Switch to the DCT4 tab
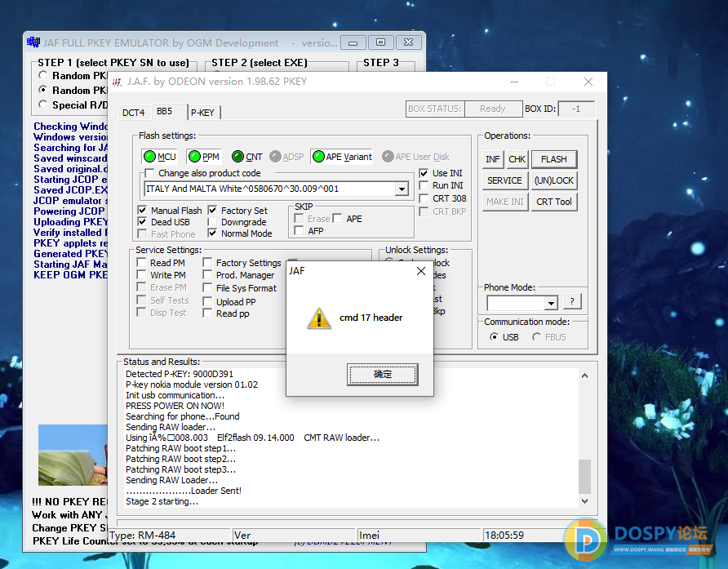The width and height of the screenshot is (728, 569). coord(133,113)
